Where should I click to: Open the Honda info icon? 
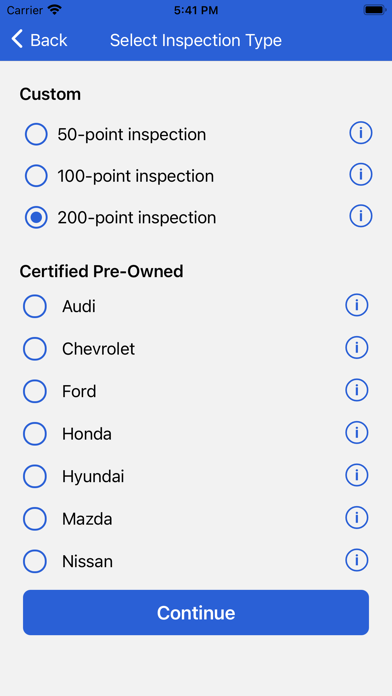[x=356, y=433]
